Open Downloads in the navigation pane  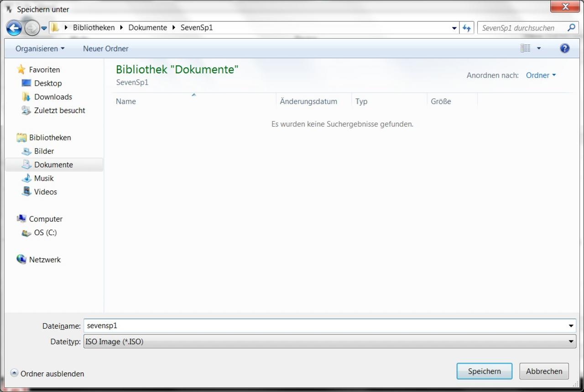click(x=53, y=97)
